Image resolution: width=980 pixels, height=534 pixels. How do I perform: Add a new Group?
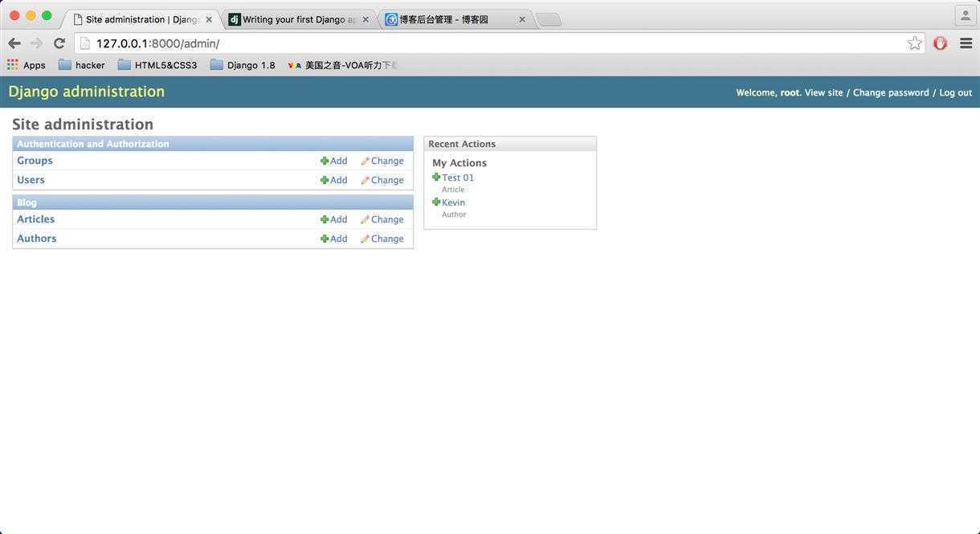pyautogui.click(x=334, y=161)
